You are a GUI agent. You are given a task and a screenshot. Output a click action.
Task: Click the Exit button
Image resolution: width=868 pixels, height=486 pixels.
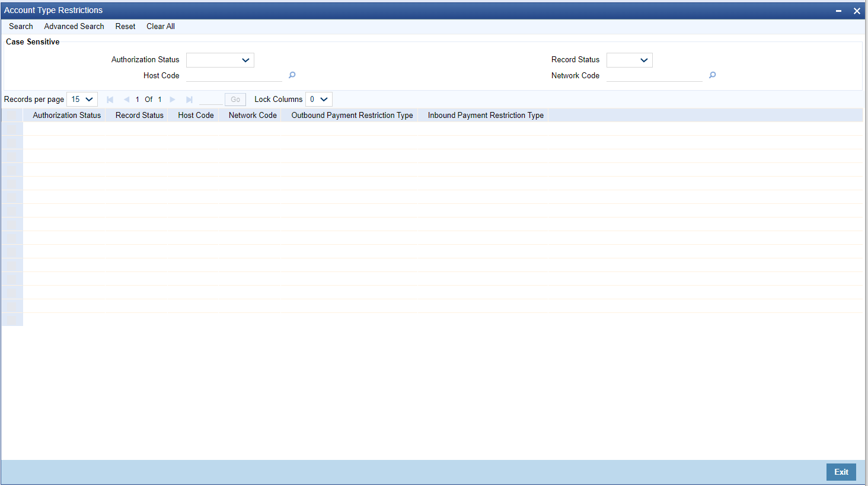pos(841,472)
